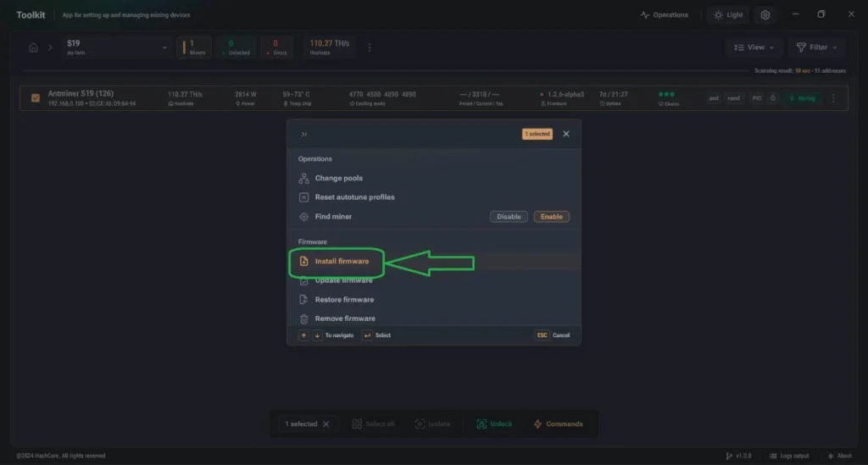Image resolution: width=868 pixels, height=465 pixels.
Task: Go to the home icon in the breadcrumb
Action: [x=33, y=47]
